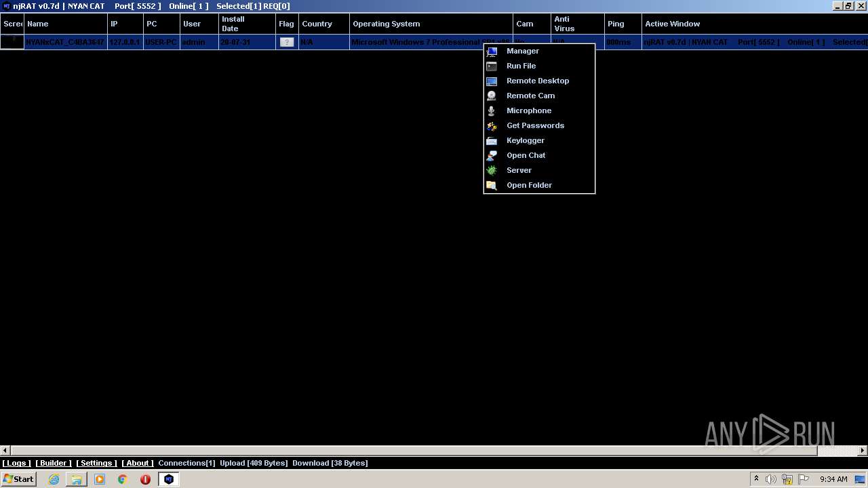Click the unknown flag icon in client row

click(287, 42)
